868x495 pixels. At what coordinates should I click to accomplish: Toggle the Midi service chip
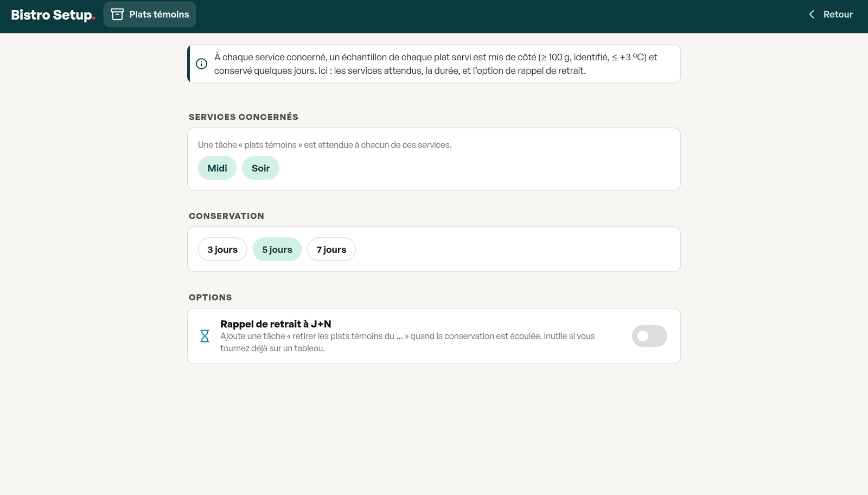click(217, 168)
